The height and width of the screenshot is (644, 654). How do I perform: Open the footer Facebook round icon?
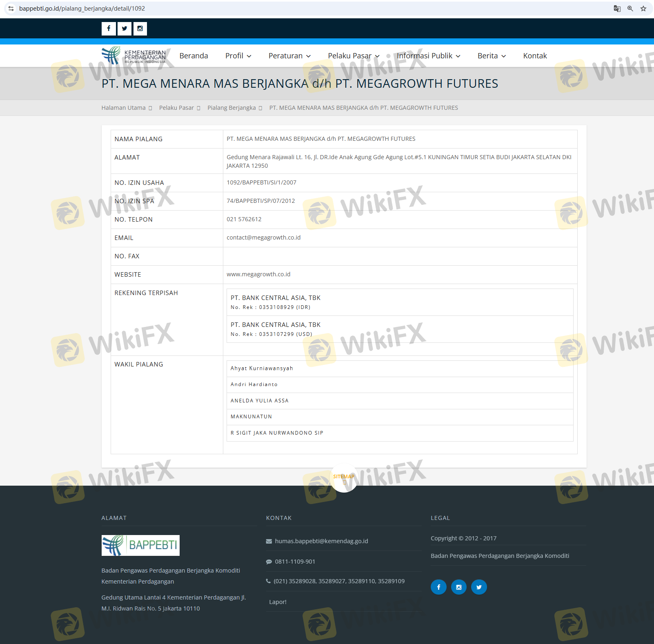click(x=438, y=587)
